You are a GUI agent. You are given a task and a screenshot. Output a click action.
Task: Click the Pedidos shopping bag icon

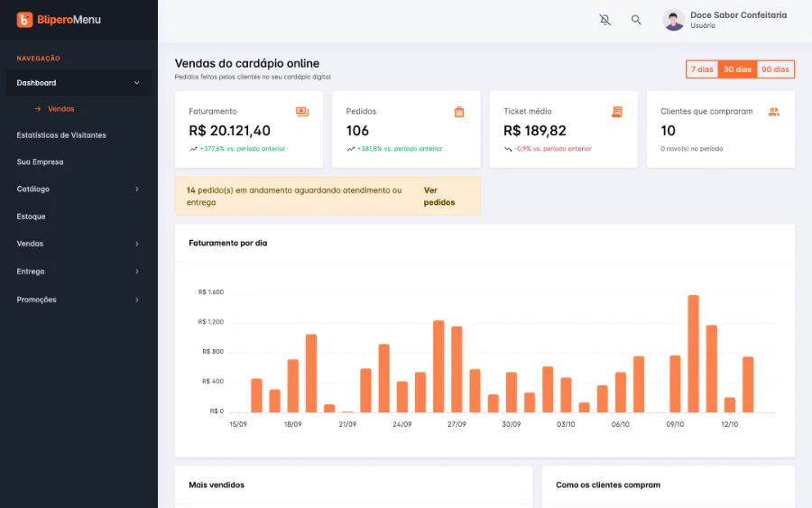click(459, 112)
